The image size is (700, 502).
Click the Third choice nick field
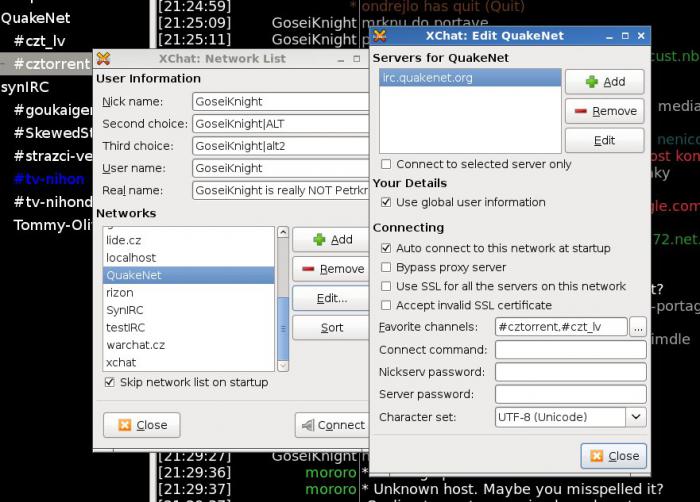point(280,146)
